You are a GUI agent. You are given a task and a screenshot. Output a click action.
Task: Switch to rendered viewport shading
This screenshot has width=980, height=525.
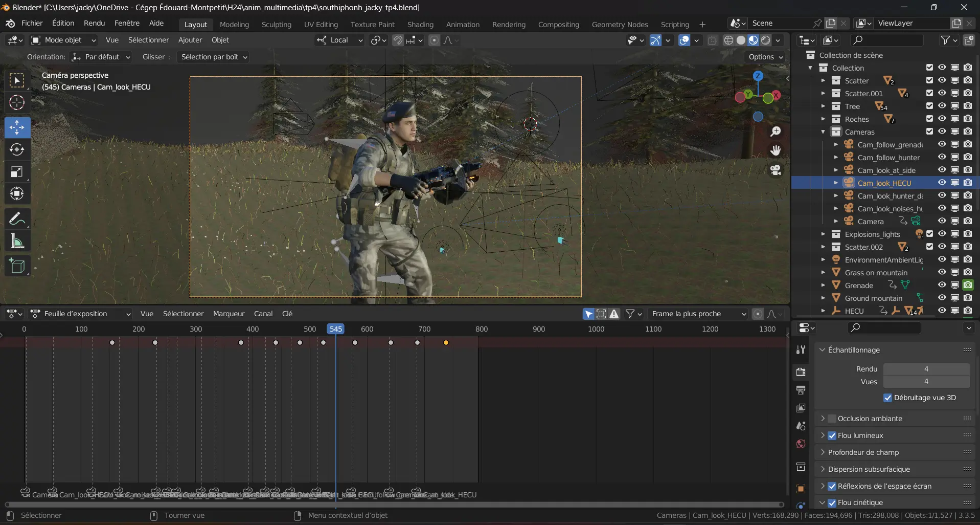point(765,40)
